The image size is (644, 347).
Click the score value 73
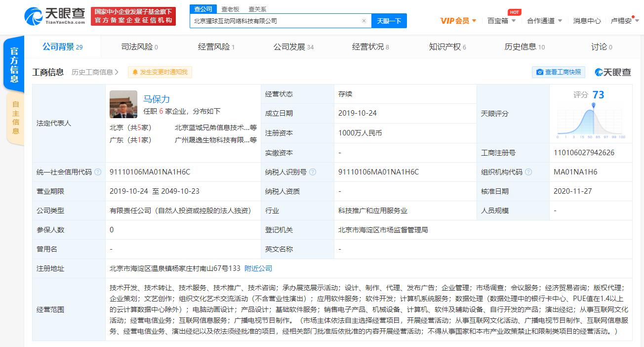[598, 95]
